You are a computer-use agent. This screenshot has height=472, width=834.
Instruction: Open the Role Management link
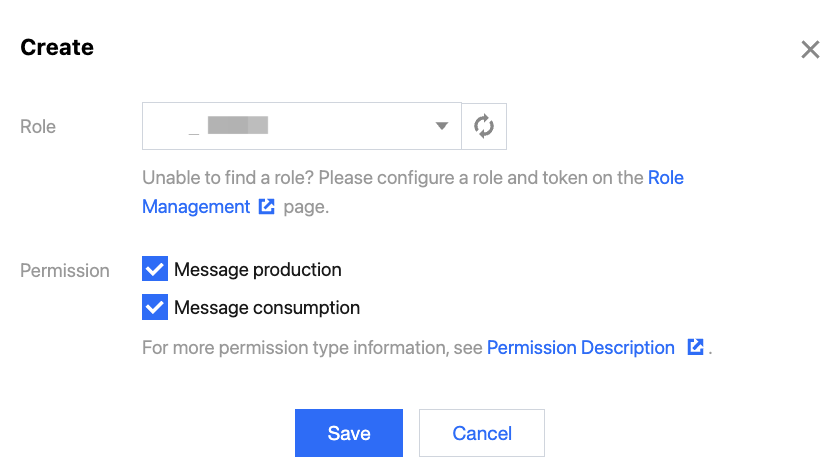click(x=196, y=207)
